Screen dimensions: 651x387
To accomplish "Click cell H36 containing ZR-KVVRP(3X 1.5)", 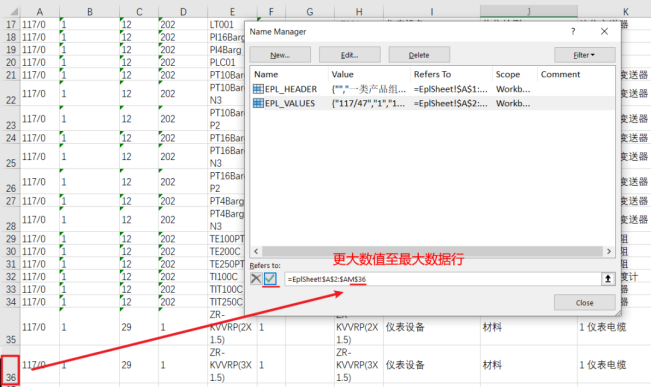I will (359, 365).
